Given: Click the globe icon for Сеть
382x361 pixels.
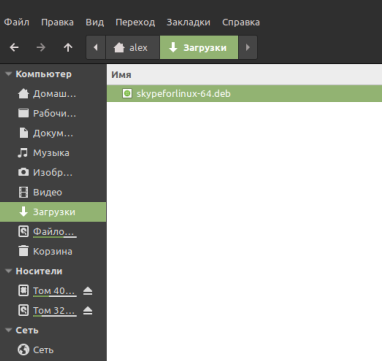Looking at the screenshot, I should (23, 350).
